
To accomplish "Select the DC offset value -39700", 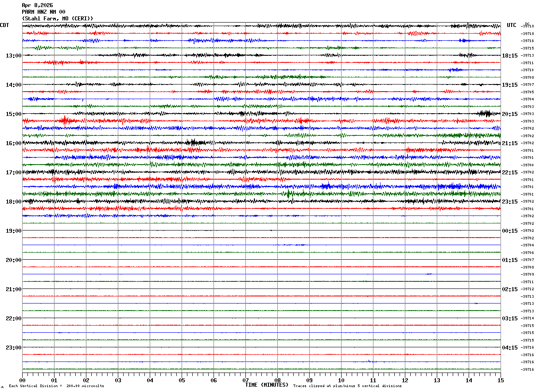I will click(527, 165).
